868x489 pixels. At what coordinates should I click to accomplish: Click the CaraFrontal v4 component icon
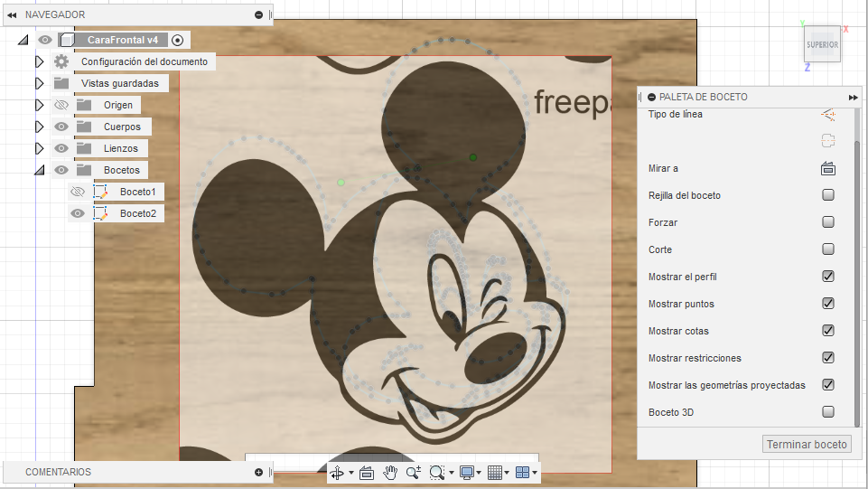pyautogui.click(x=68, y=40)
